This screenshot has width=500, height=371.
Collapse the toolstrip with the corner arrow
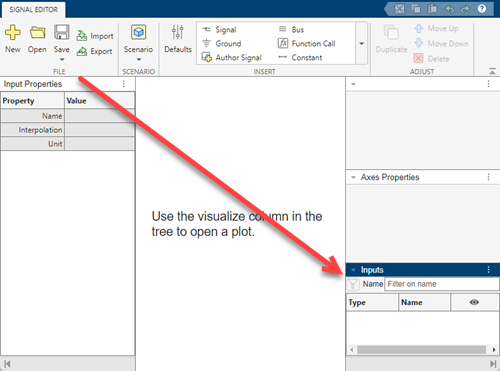pyautogui.click(x=492, y=71)
